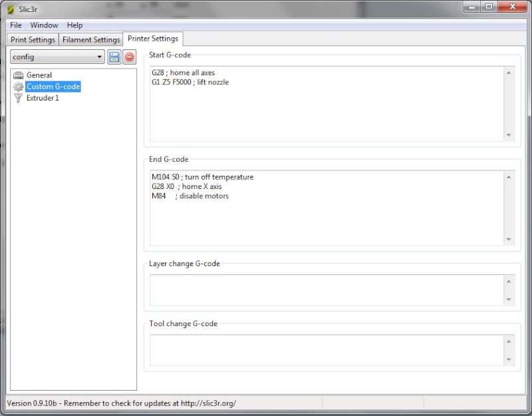The width and height of the screenshot is (532, 416).
Task: Delete the config preset with red icon
Action: point(129,57)
